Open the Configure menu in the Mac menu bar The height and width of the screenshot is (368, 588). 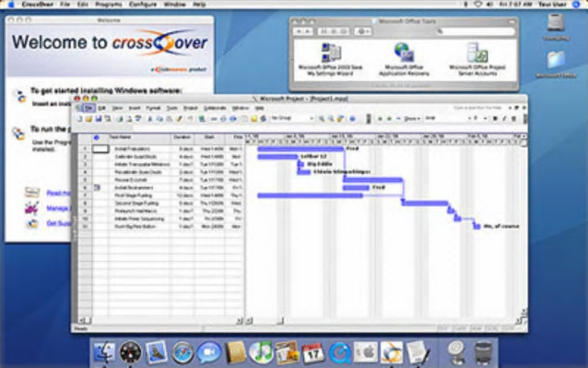click(x=142, y=5)
